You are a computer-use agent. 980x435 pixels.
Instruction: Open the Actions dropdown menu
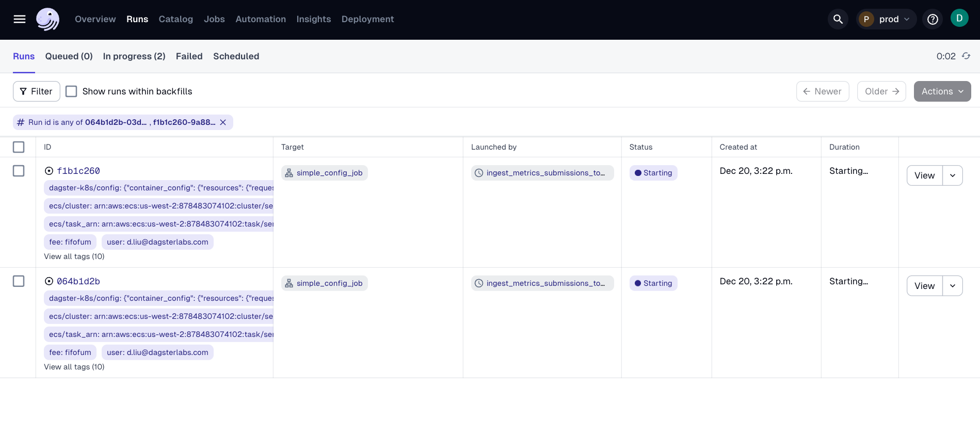(x=942, y=91)
